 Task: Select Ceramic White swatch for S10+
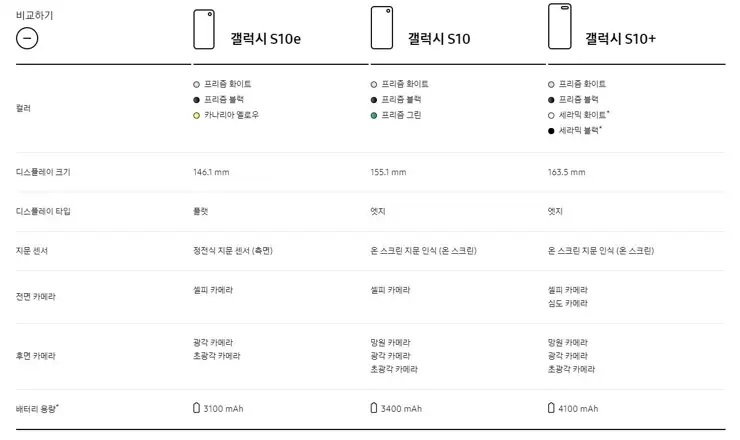551,116
